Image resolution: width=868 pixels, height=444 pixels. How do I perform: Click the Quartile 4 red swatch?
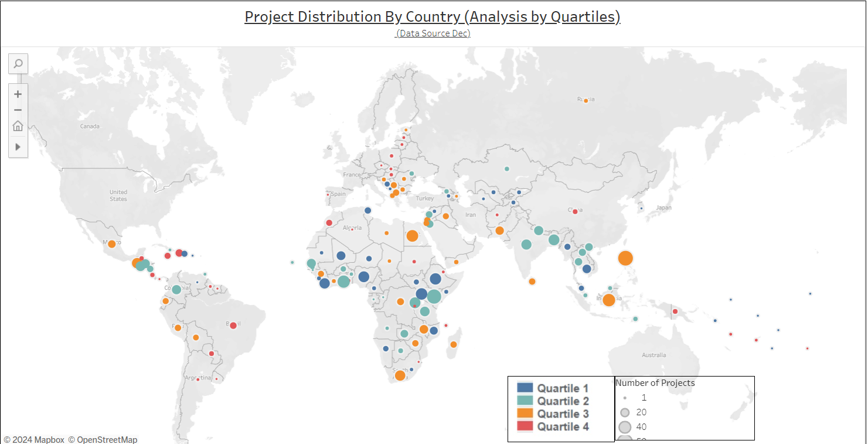pyautogui.click(x=525, y=426)
